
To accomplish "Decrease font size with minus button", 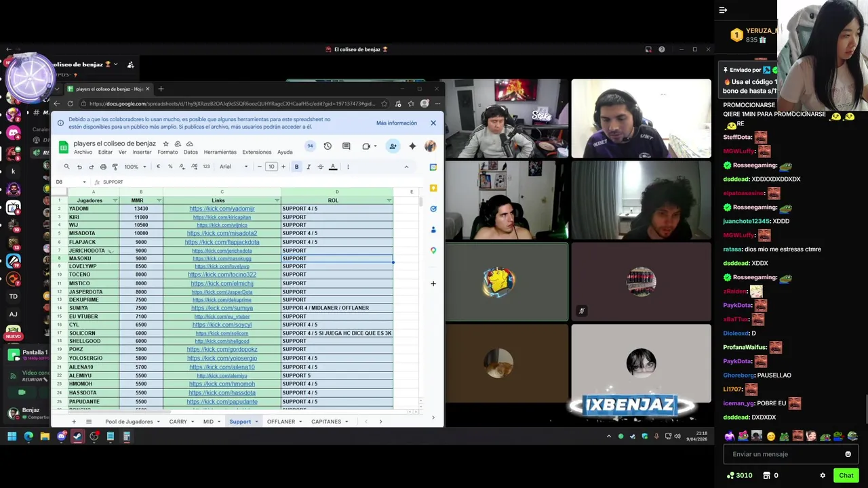I will pyautogui.click(x=259, y=167).
